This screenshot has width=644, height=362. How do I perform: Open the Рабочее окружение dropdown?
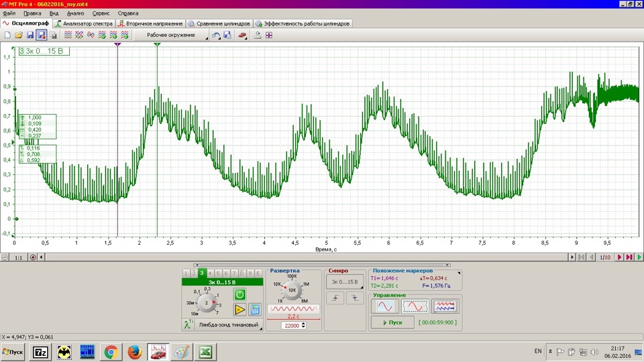pyautogui.click(x=172, y=36)
